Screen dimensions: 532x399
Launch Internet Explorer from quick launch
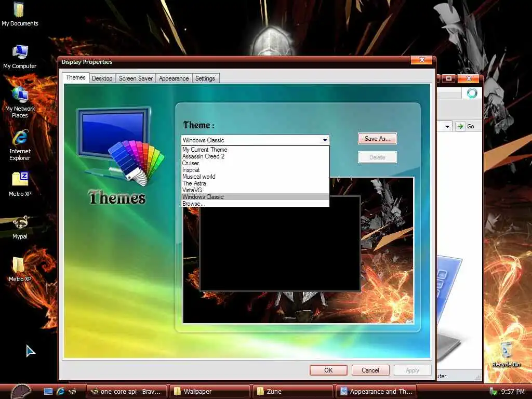pyautogui.click(x=60, y=392)
